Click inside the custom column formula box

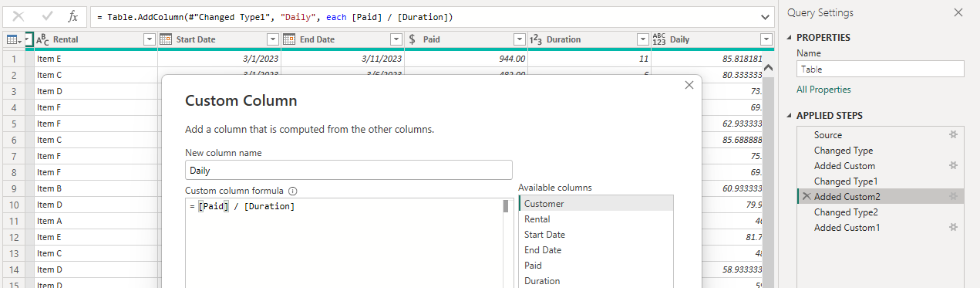pyautogui.click(x=343, y=242)
